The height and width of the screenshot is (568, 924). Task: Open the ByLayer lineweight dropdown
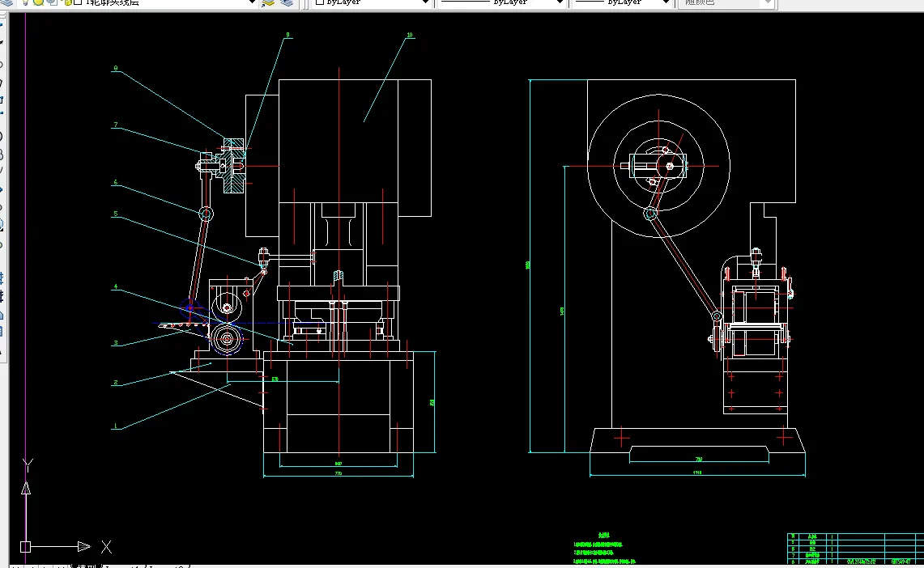point(622,2)
